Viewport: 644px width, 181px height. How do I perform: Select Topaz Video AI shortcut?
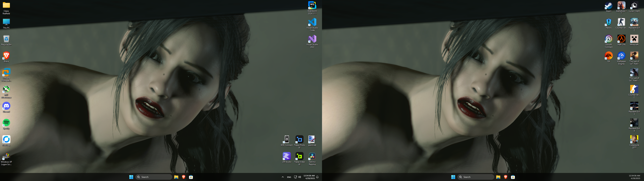(299, 159)
